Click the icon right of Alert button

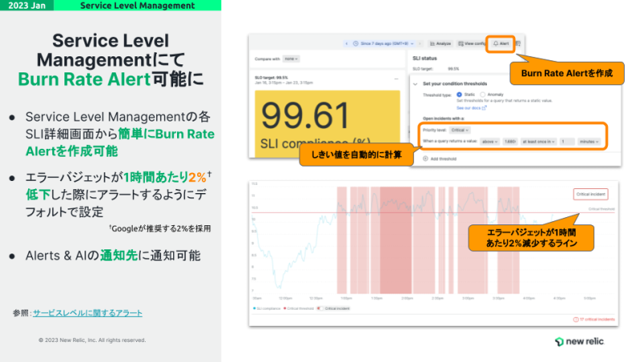coord(518,43)
